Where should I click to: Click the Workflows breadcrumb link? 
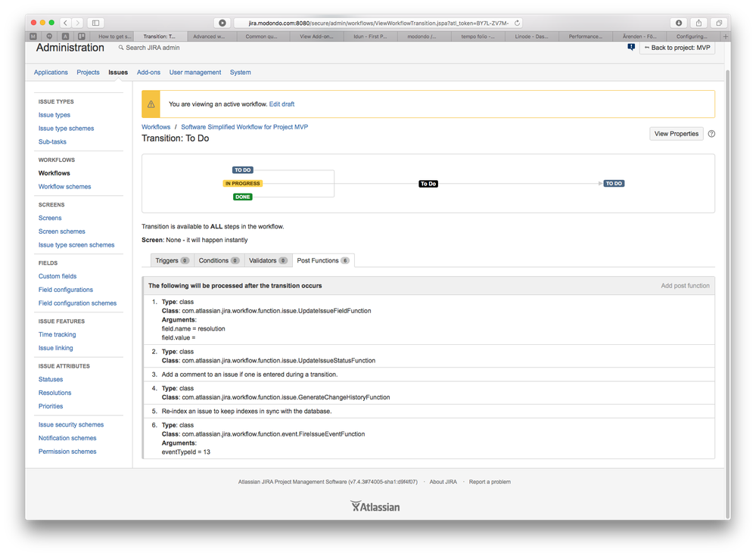[156, 127]
